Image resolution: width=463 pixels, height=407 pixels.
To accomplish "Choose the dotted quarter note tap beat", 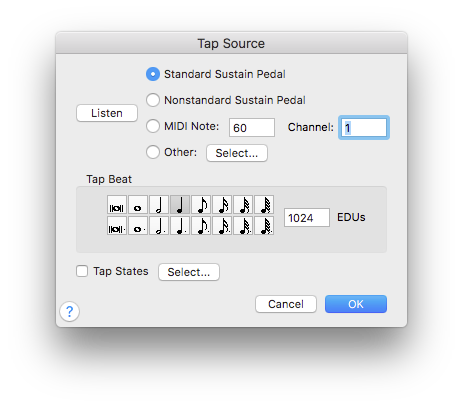I will pos(180,225).
